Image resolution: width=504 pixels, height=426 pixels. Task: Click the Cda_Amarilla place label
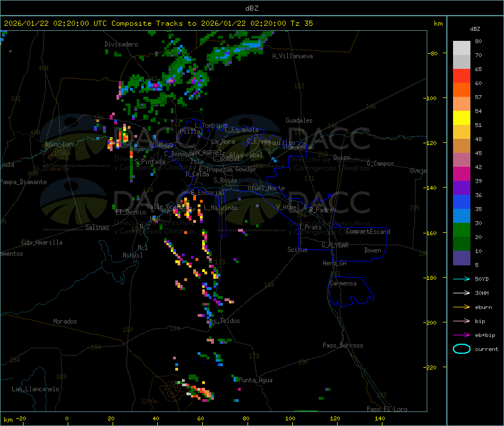click(x=42, y=242)
